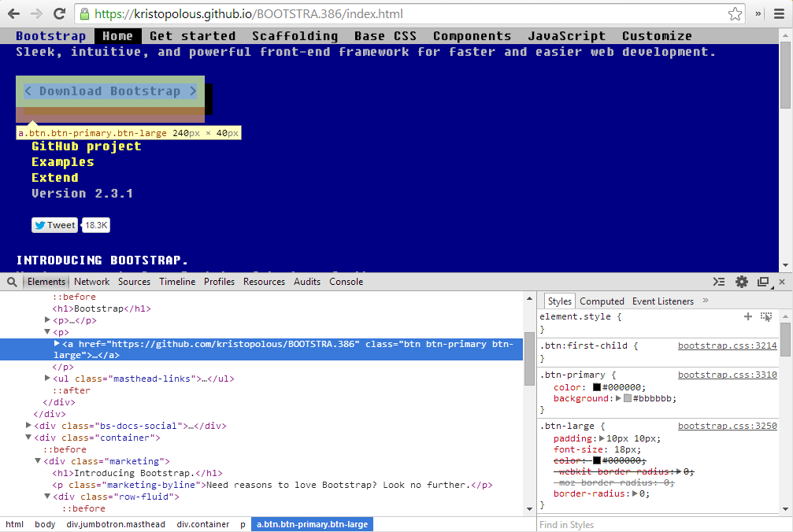Click the Bootstrap brand link

click(50, 36)
